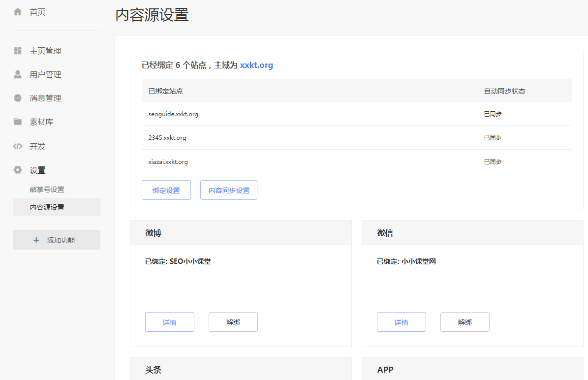Click the 已绑定站点 column header
The height and width of the screenshot is (380, 588).
pyautogui.click(x=165, y=91)
